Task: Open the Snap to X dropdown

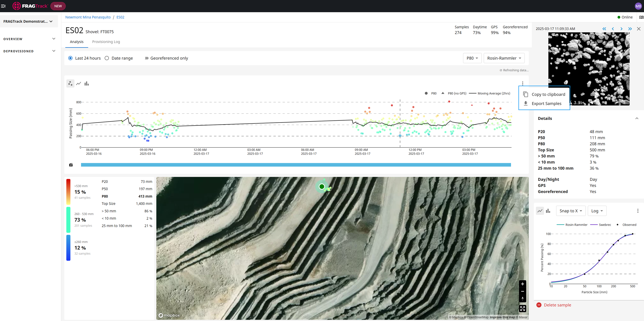Action: pos(571,211)
